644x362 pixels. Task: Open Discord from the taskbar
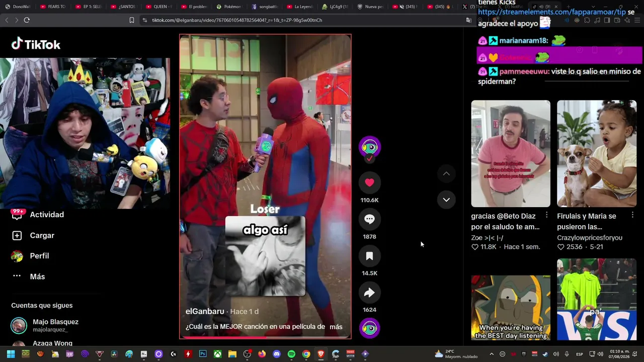point(276,354)
